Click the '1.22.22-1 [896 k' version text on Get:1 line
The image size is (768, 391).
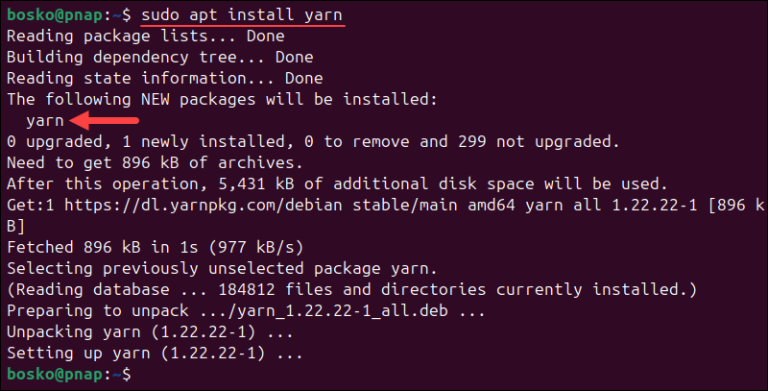point(688,205)
